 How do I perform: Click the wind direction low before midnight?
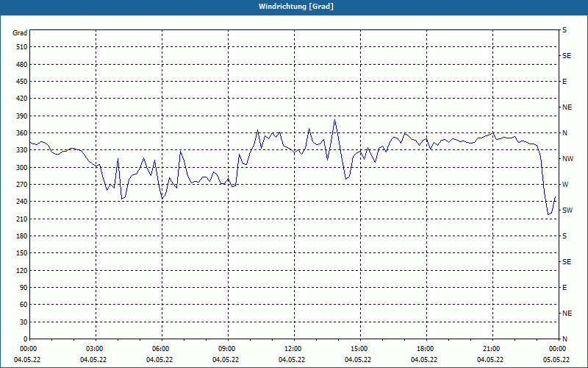pos(548,214)
